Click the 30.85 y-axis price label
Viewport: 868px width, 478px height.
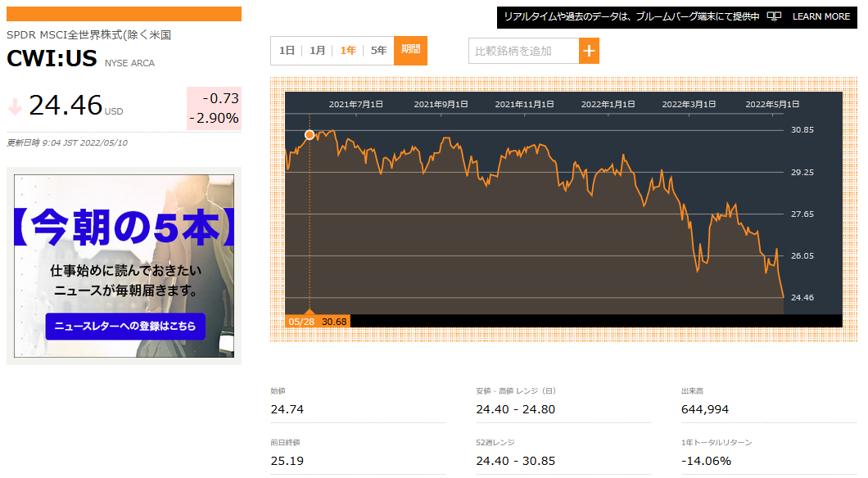(x=802, y=130)
